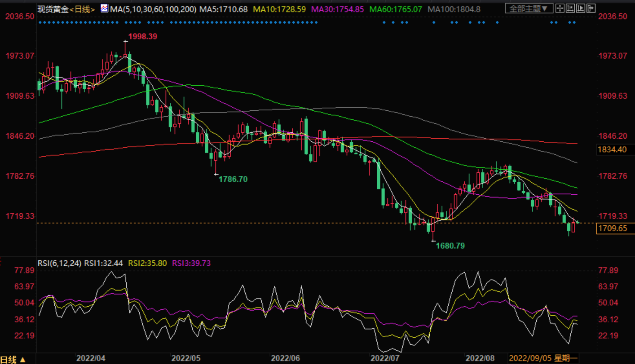Open the 全部主题 theme dropdown
Screen dimensions: 635x364
tap(529, 8)
